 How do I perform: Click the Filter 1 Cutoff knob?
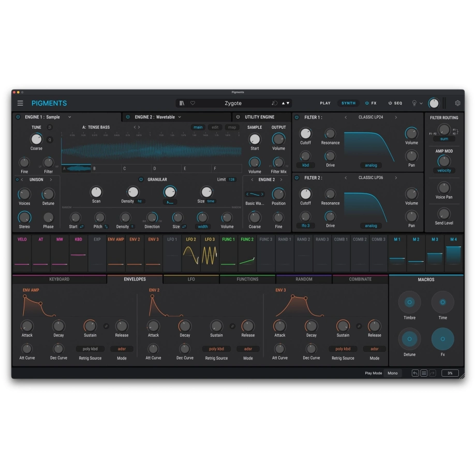click(x=305, y=133)
